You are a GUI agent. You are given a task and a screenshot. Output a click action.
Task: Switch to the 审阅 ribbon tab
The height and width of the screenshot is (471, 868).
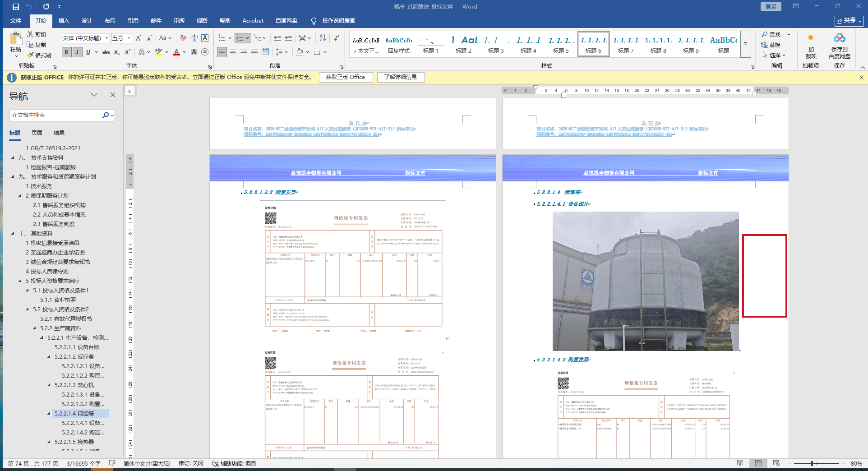(179, 21)
